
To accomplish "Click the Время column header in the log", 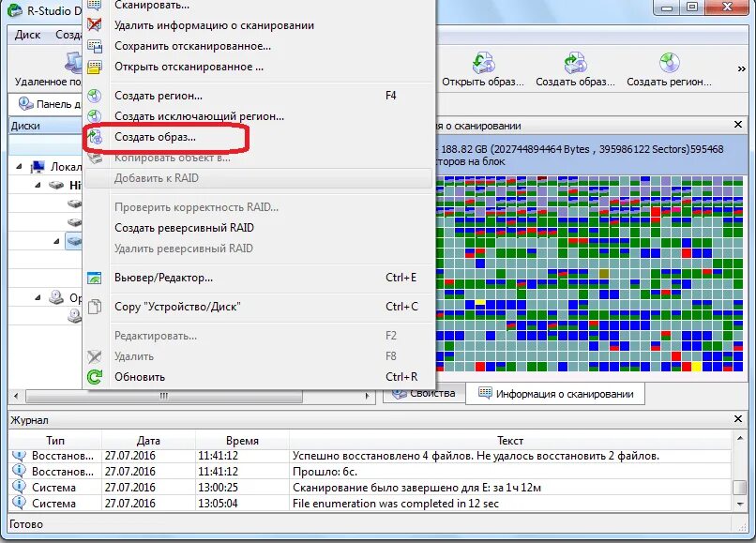I will point(242,440).
